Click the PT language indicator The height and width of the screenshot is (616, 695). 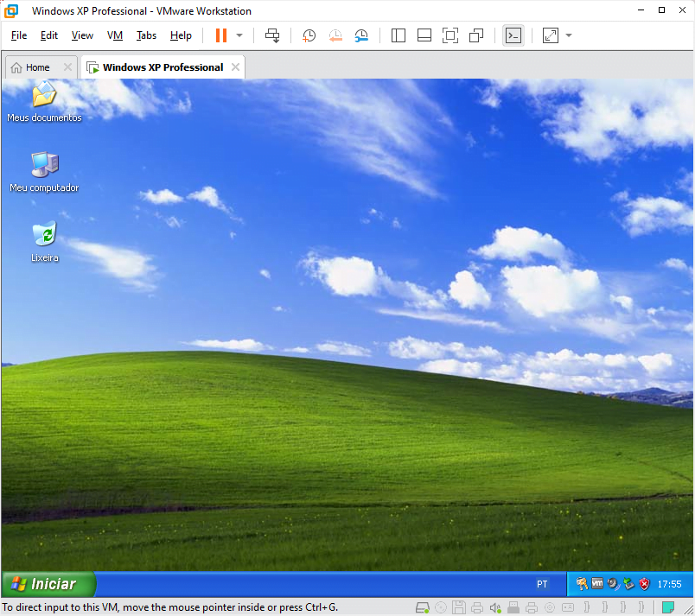[x=542, y=584]
